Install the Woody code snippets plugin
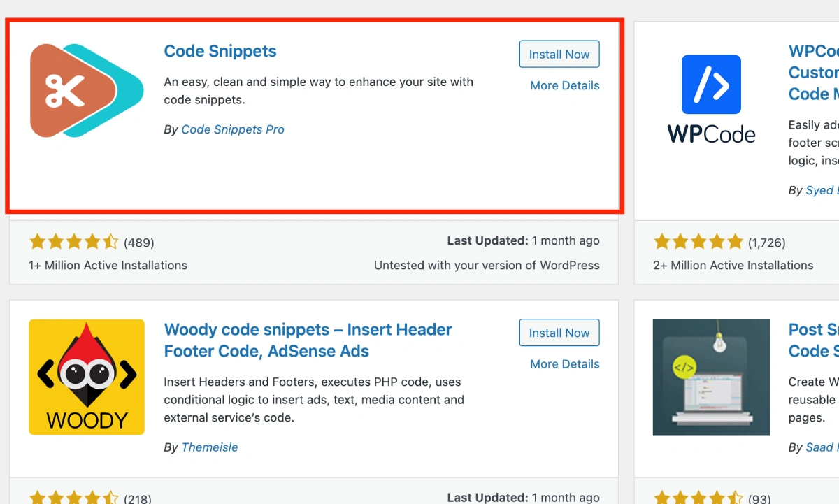This screenshot has width=839, height=504. (x=559, y=333)
